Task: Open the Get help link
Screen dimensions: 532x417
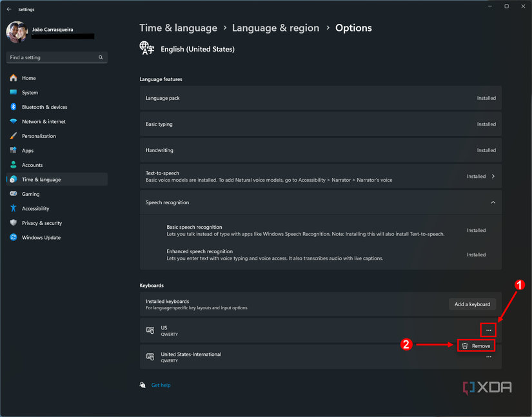Action: [x=161, y=385]
